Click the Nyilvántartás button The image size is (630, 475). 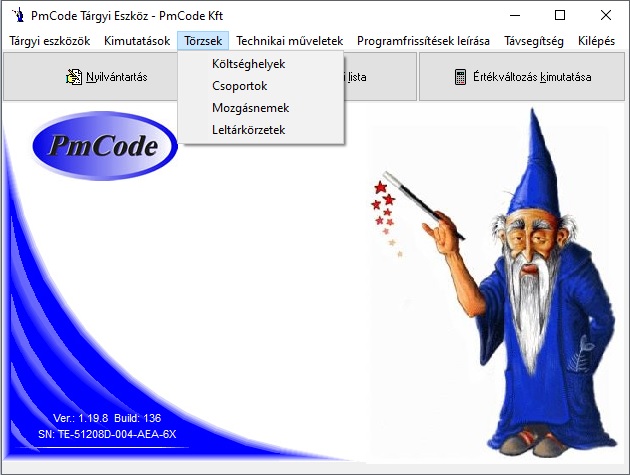point(90,77)
